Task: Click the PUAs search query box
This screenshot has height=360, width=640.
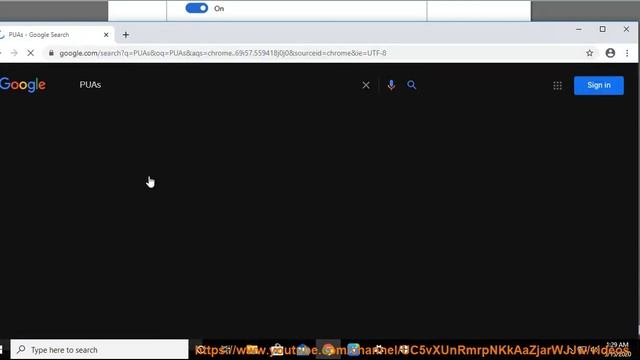Action: pyautogui.click(x=216, y=85)
